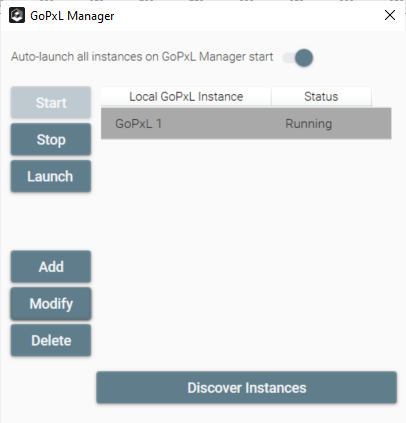
Task: Close the GoPxL Manager window
Action: pos(390,15)
